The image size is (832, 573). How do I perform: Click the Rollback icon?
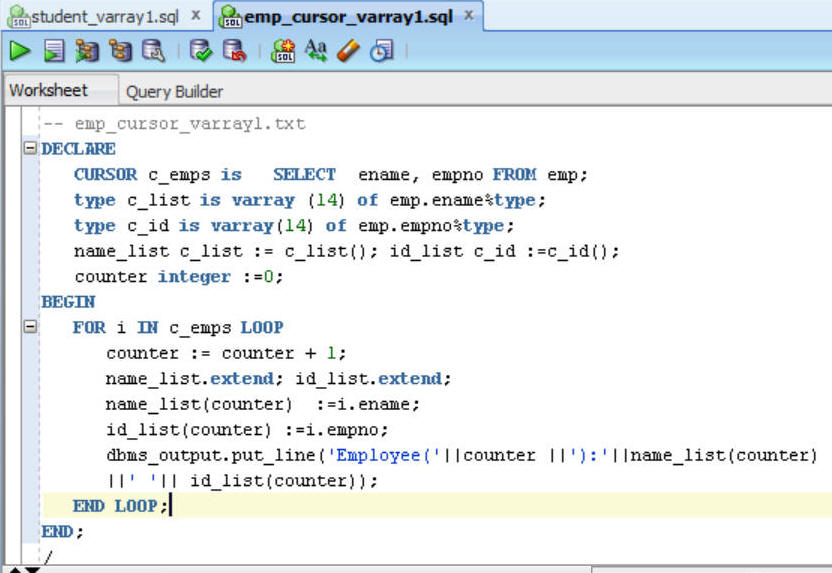[235, 51]
